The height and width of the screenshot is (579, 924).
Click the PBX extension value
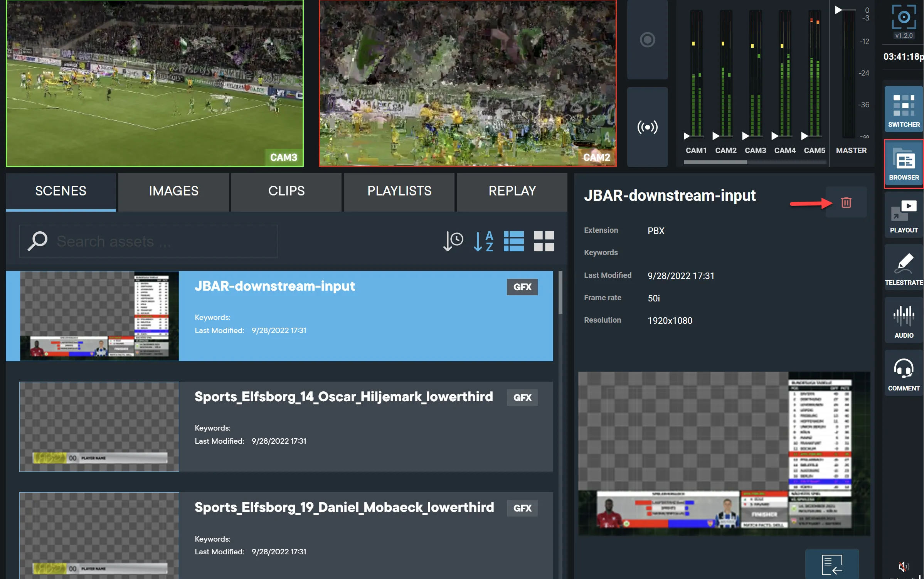tap(656, 231)
